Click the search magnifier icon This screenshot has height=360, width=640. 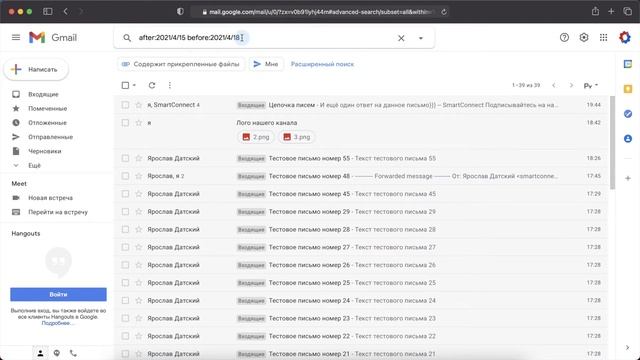127,38
